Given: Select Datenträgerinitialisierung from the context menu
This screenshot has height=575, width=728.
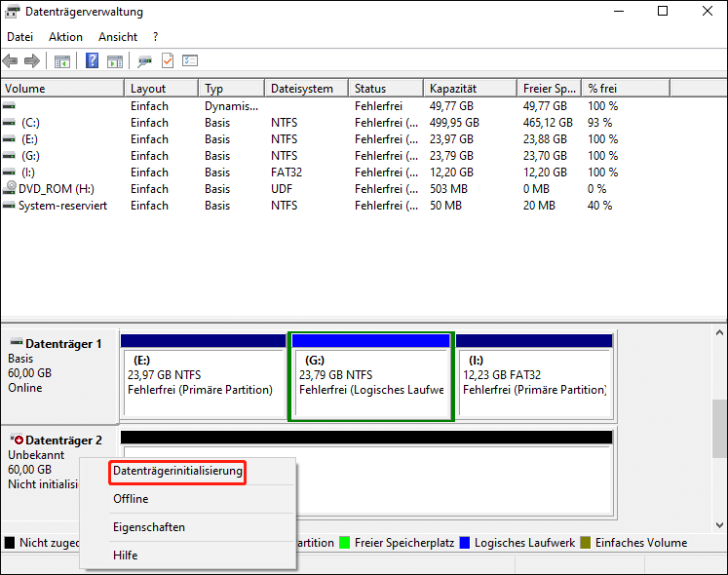Looking at the screenshot, I should pyautogui.click(x=177, y=472).
